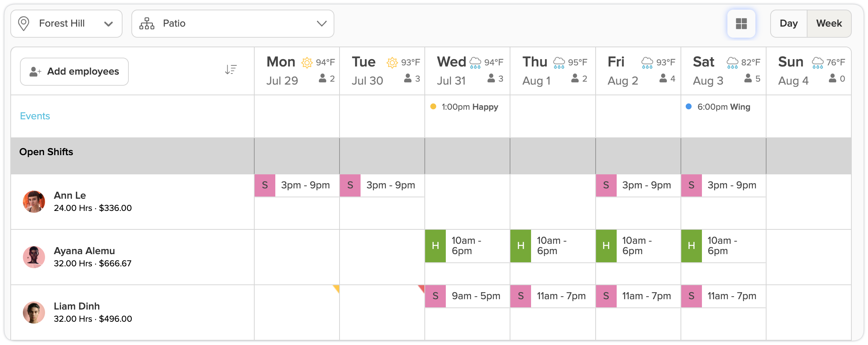Click the location pin icon
Image resolution: width=868 pixels, height=345 pixels.
coord(24,24)
